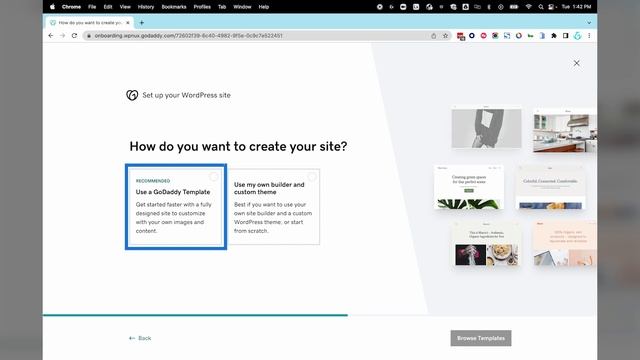Bookmark this page with star icon

coord(445,36)
